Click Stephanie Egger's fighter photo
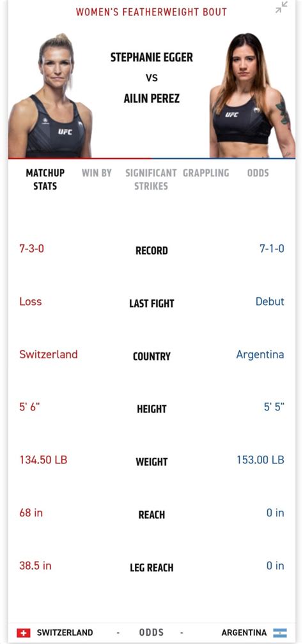The image size is (303, 644). tap(50, 96)
